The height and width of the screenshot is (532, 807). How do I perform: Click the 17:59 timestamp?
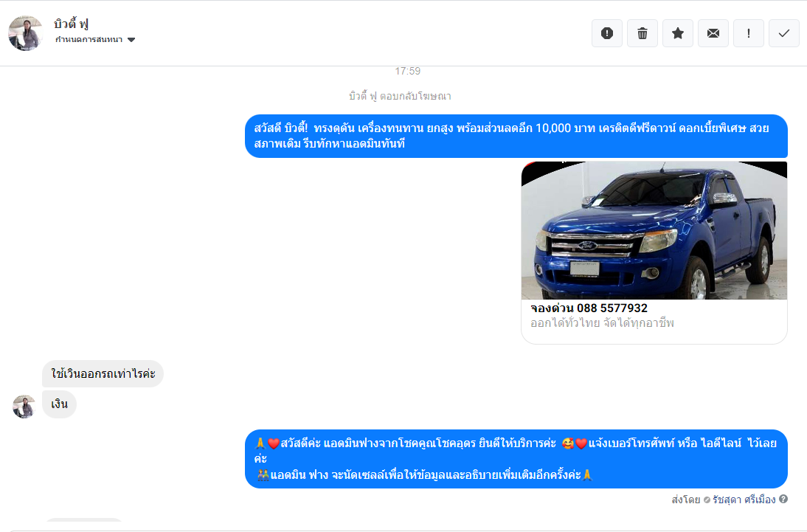pos(408,71)
